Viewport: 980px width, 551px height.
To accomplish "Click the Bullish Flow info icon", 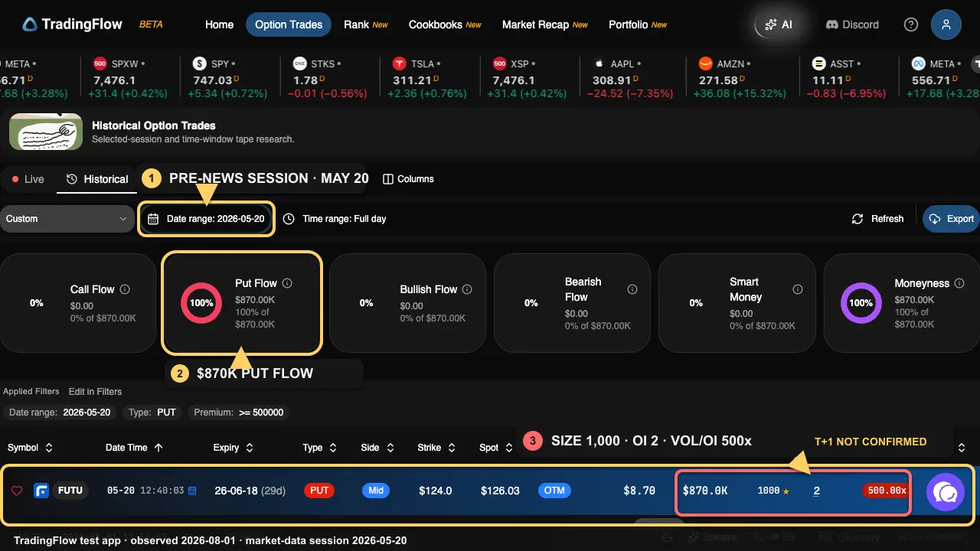I will click(467, 289).
